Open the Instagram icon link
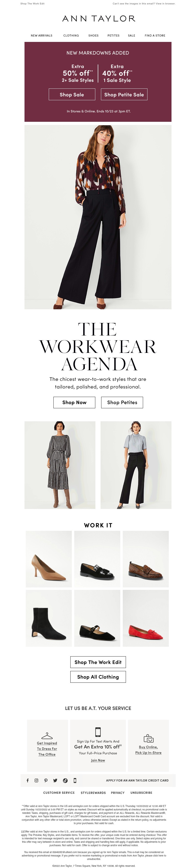This screenshot has height=868, width=196. point(36,780)
